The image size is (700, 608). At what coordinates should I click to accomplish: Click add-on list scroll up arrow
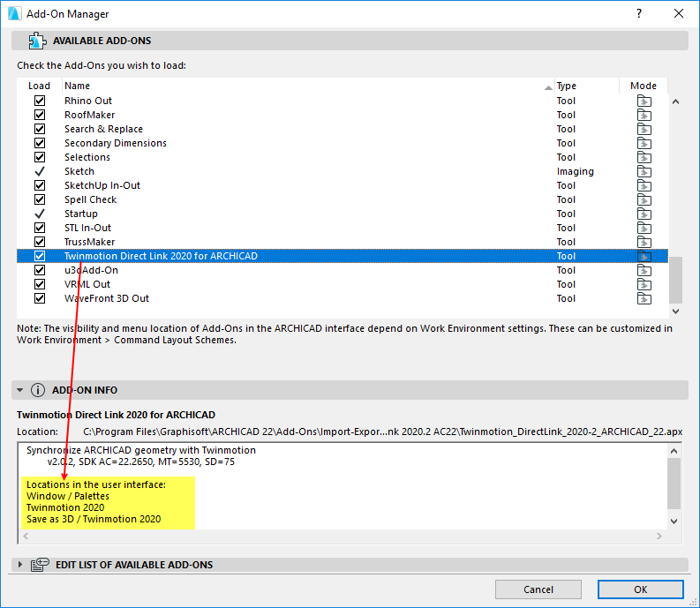pyautogui.click(x=675, y=101)
